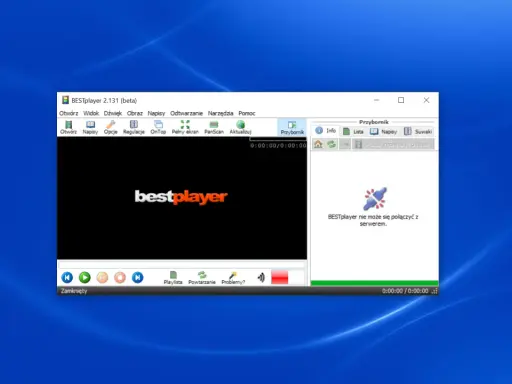Click the stop button

(x=120, y=277)
